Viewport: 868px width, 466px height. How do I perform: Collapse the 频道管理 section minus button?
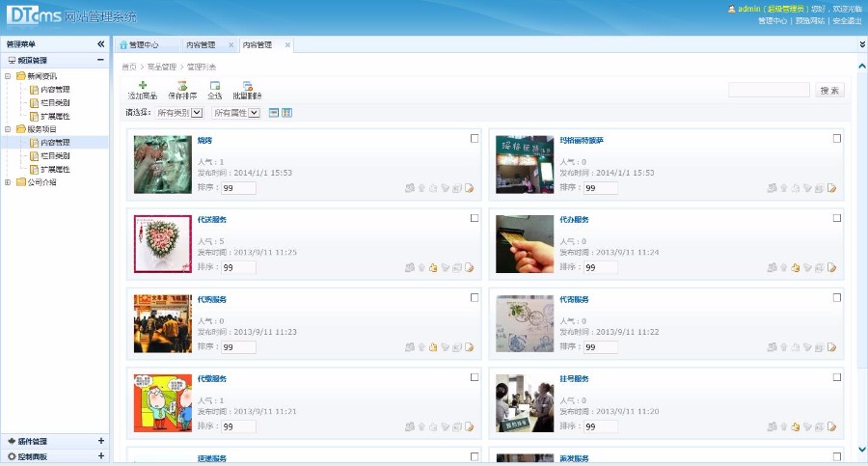click(x=100, y=60)
